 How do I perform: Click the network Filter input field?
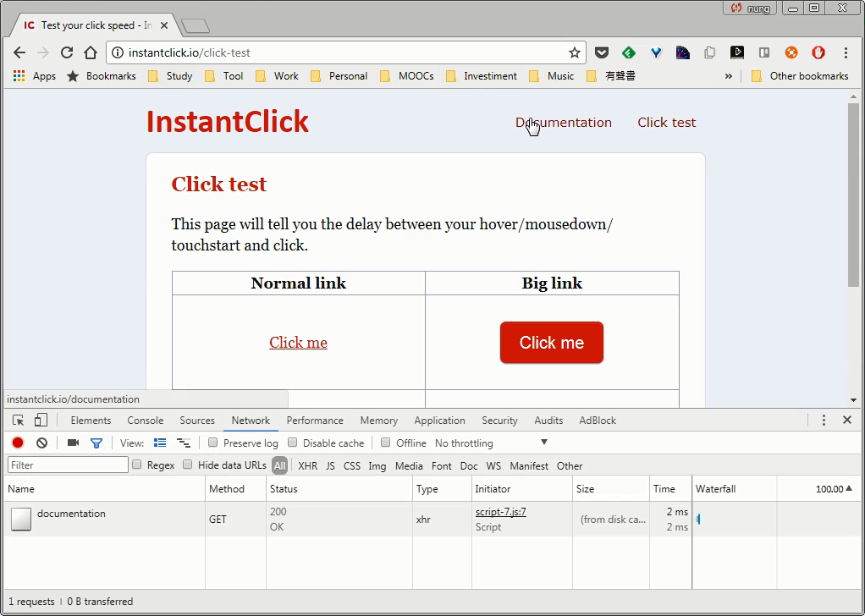[68, 465]
